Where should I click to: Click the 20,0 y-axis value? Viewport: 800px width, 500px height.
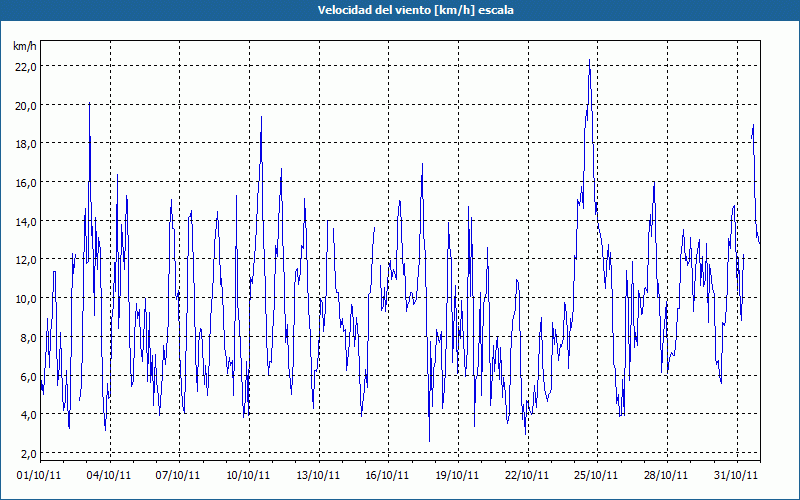(x=26, y=105)
